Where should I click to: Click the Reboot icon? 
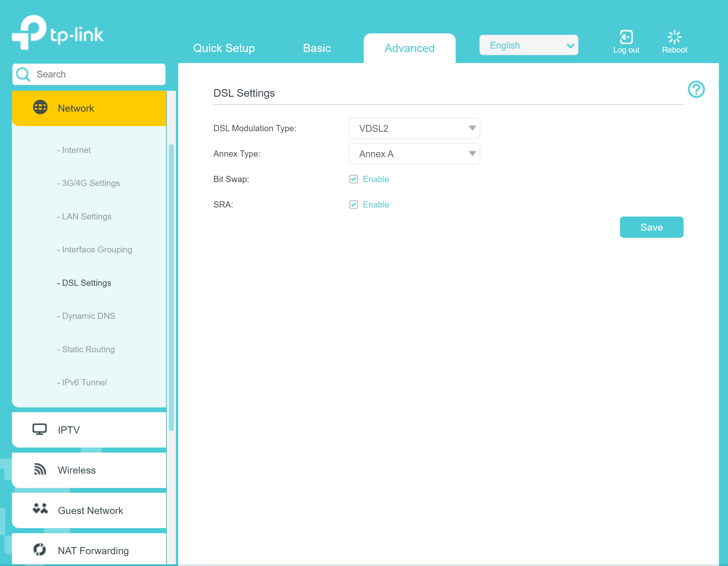(674, 37)
